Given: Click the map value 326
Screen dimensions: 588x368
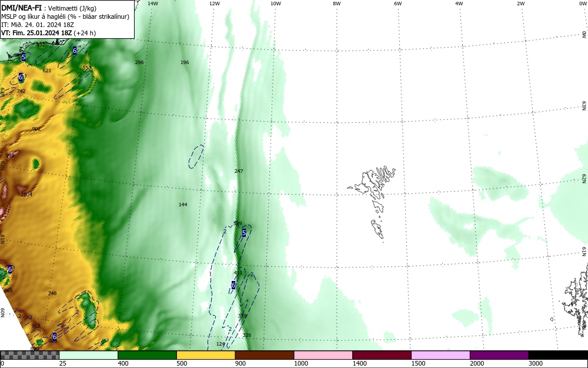Looking at the screenshot, I should click(247, 335).
